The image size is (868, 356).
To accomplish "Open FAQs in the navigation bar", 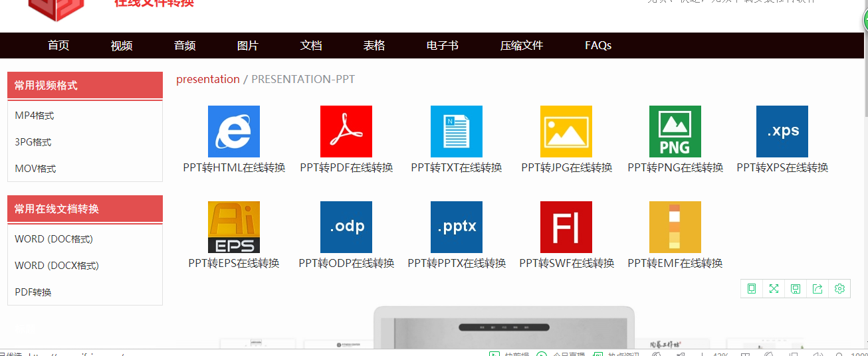I will click(598, 45).
